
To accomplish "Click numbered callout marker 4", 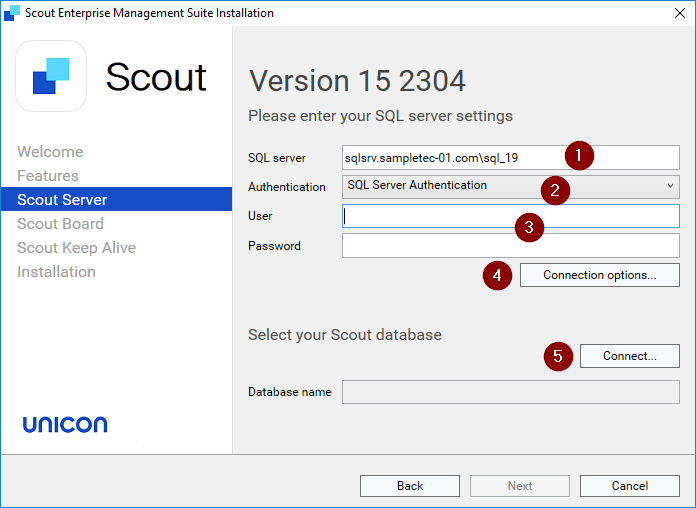I will pyautogui.click(x=497, y=275).
